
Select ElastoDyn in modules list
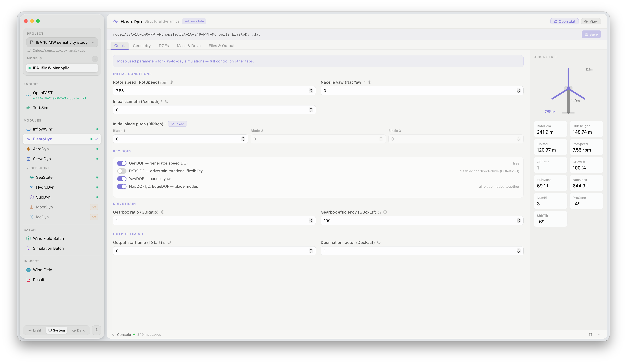point(62,139)
